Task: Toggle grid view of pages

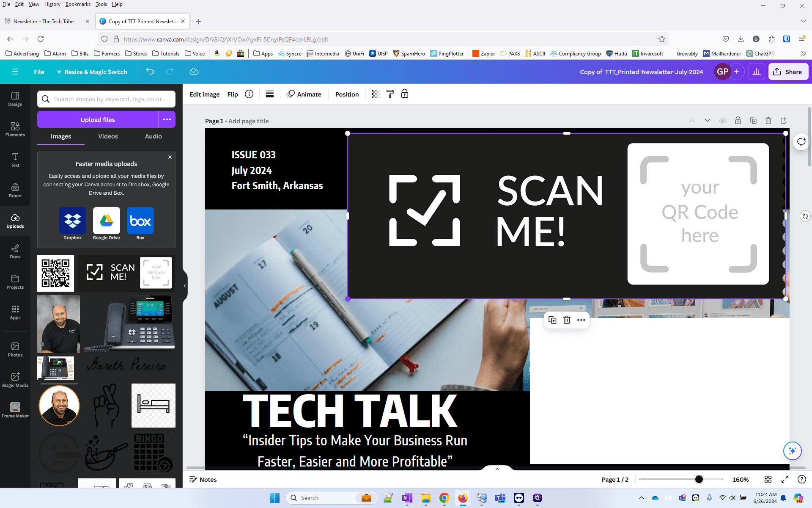Action: click(x=768, y=479)
